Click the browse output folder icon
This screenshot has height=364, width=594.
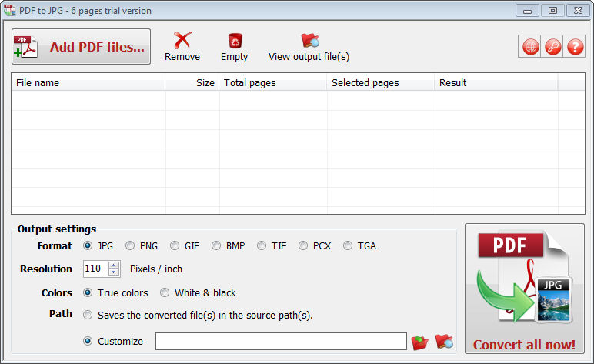(x=420, y=342)
